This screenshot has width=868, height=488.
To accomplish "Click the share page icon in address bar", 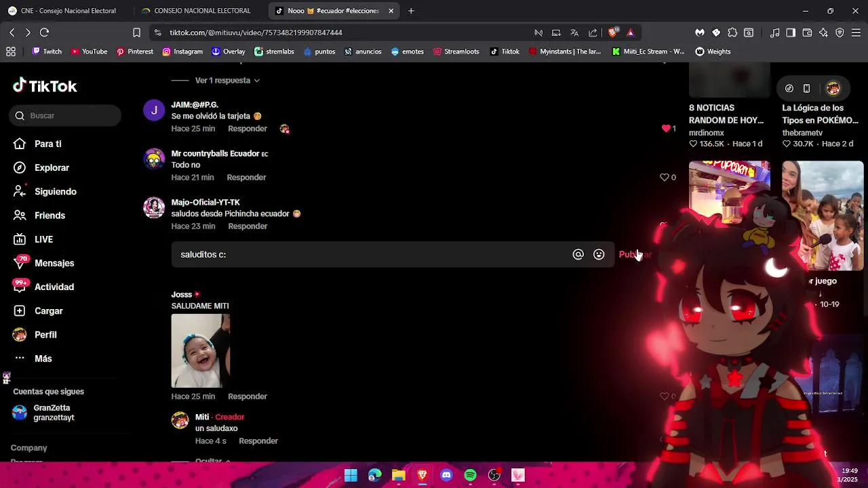I will (593, 33).
